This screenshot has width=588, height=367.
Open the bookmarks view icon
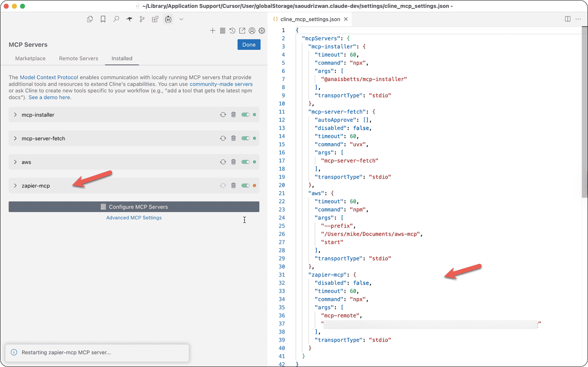click(x=103, y=19)
